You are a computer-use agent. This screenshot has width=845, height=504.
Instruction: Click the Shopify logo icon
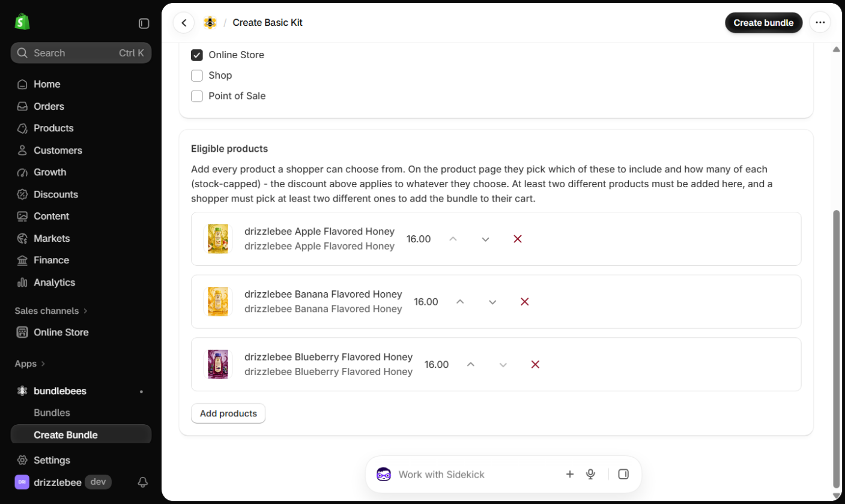point(22,23)
